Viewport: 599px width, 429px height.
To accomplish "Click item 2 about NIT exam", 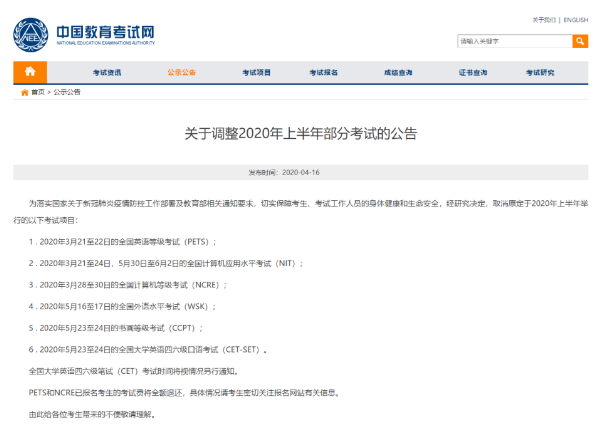I will click(x=166, y=264).
